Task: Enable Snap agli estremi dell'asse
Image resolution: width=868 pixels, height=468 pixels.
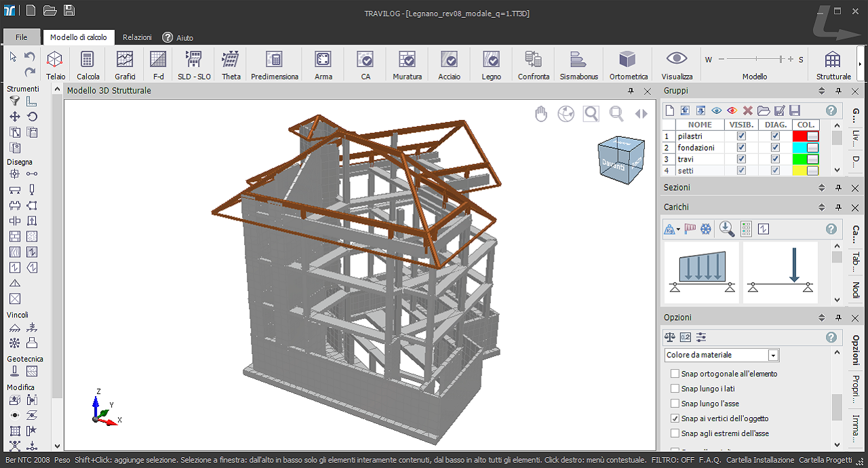Action: [x=675, y=433]
